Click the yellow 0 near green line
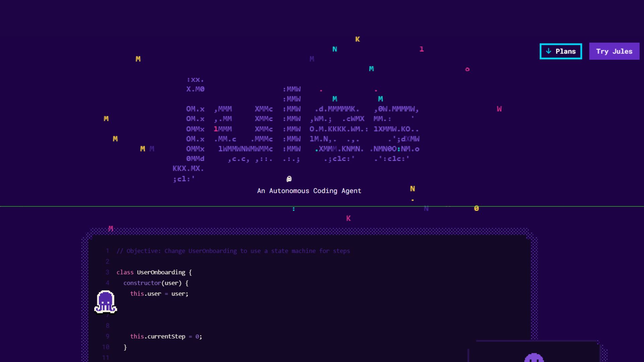Image resolution: width=644 pixels, height=362 pixels. click(476, 208)
